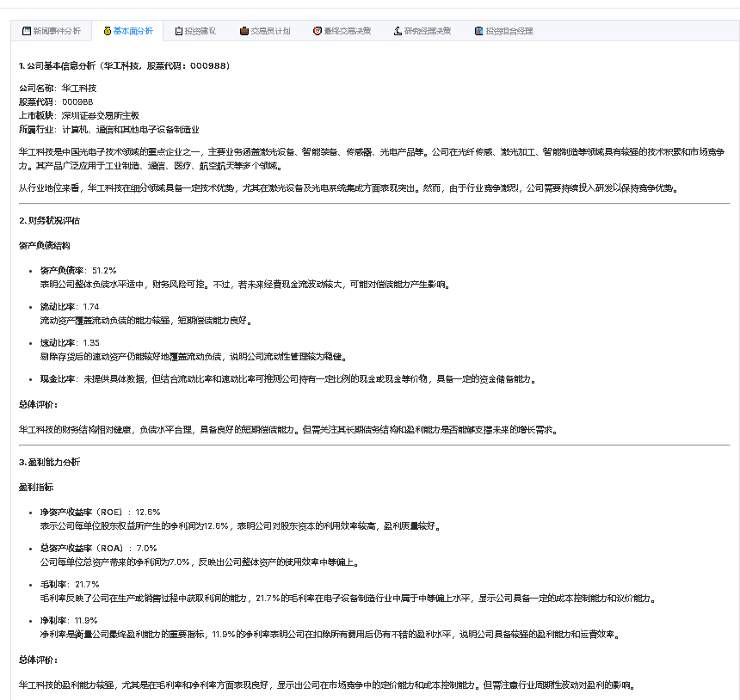Click the icon beside 研究经理决策
740x700 pixels.
click(x=398, y=31)
